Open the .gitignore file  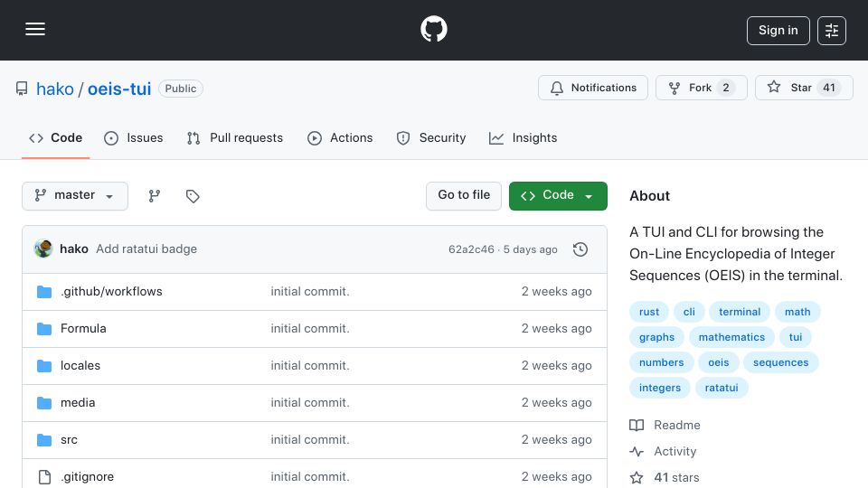tap(87, 477)
